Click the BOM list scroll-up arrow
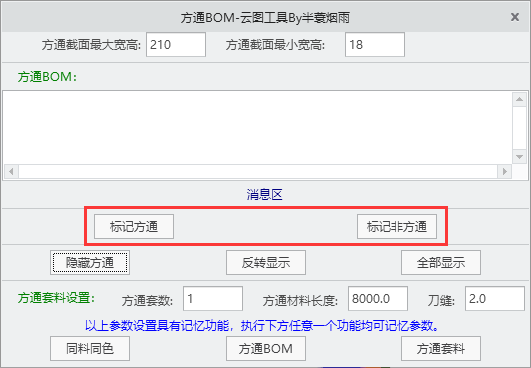The height and width of the screenshot is (368, 531). coord(519,99)
